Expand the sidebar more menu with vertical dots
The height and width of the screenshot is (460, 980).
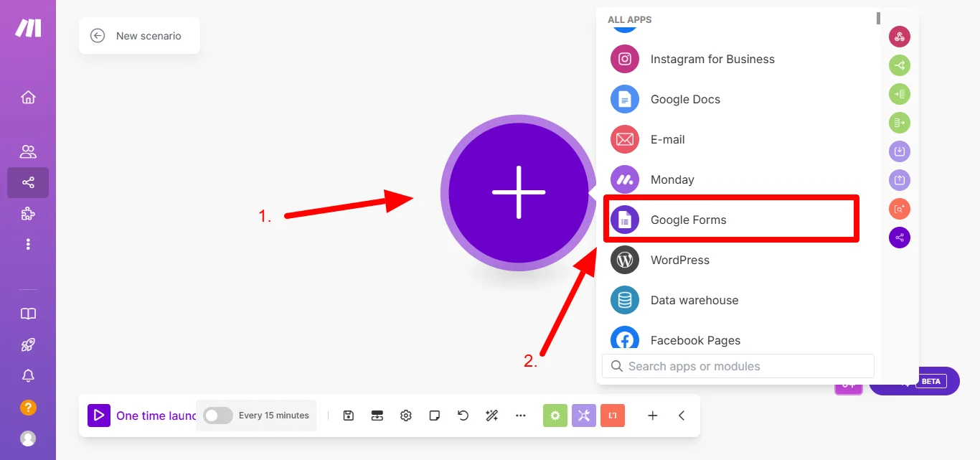27,244
